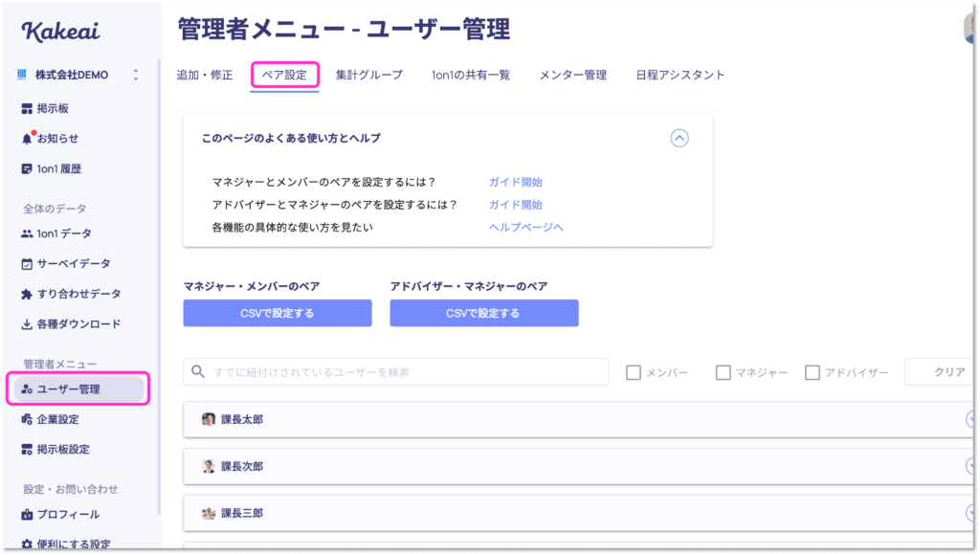Open お知らせ notifications bell icon
Image resolution: width=980 pixels, height=555 pixels.
[x=27, y=139]
